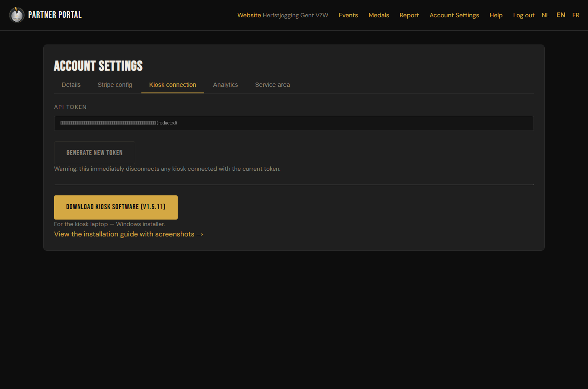Image resolution: width=588 pixels, height=389 pixels.
Task: Log out of the partner portal
Action: 524,15
